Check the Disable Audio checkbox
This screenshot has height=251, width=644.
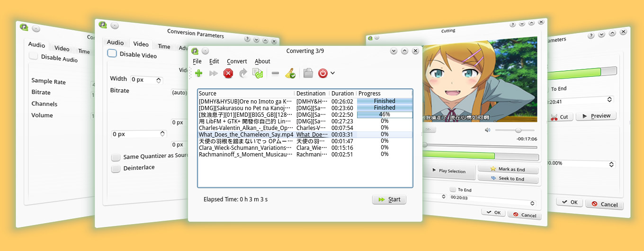pyautogui.click(x=34, y=56)
